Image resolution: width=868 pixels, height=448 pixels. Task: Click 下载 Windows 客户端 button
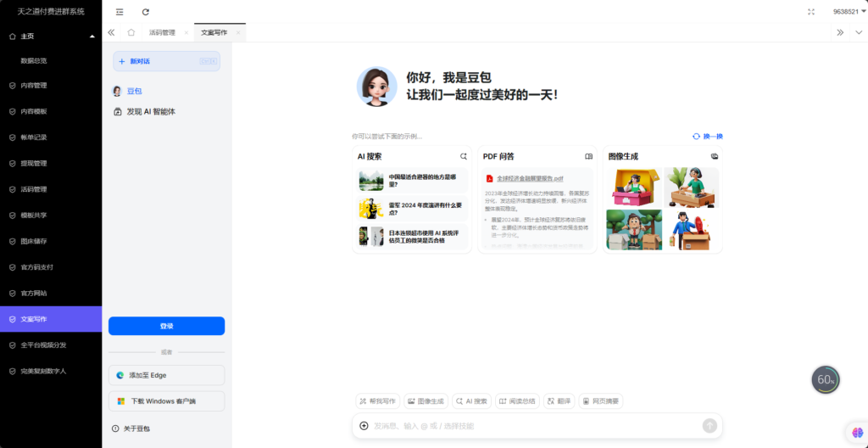click(167, 400)
